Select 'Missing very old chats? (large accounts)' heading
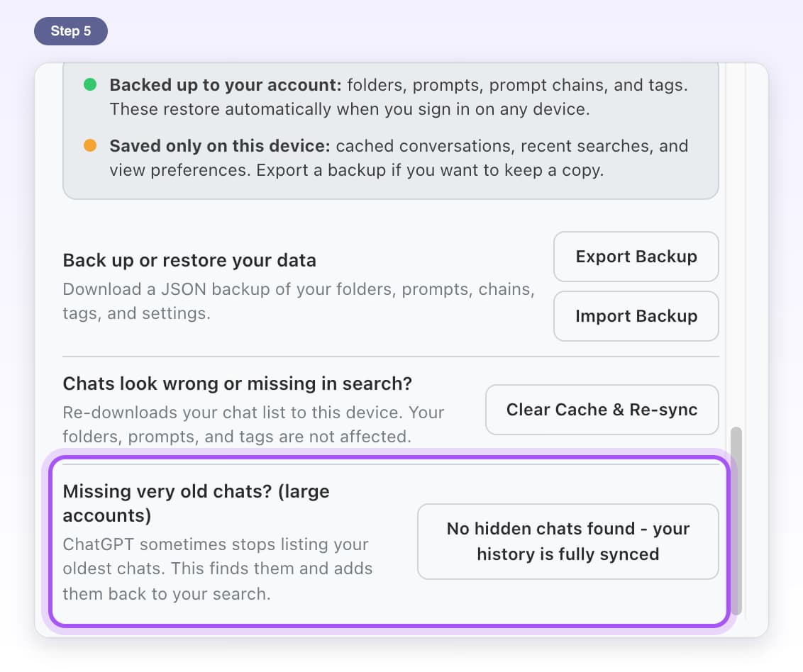Image resolution: width=803 pixels, height=672 pixels. click(x=196, y=503)
